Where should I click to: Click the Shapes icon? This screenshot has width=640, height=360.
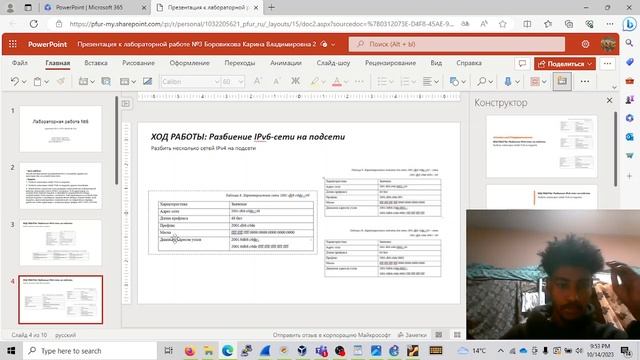454,82
